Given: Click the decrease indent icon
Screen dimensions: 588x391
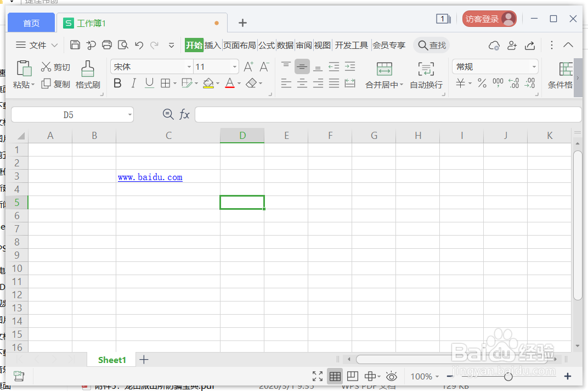Looking at the screenshot, I should click(x=333, y=67).
